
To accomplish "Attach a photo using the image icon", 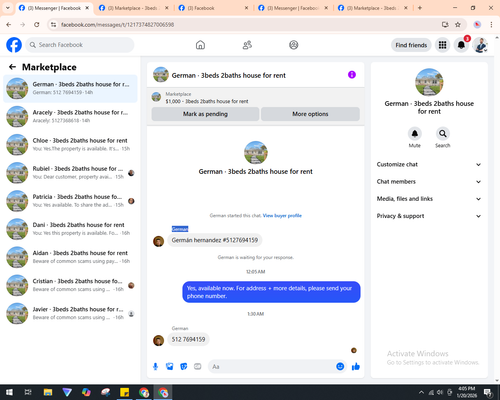I will (x=170, y=367).
